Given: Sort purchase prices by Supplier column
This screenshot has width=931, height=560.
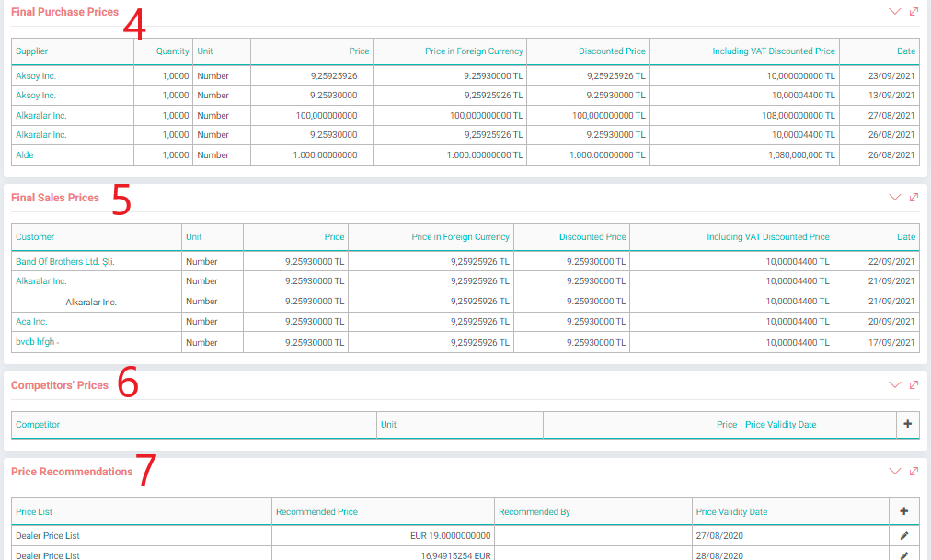Looking at the screenshot, I should (x=31, y=51).
